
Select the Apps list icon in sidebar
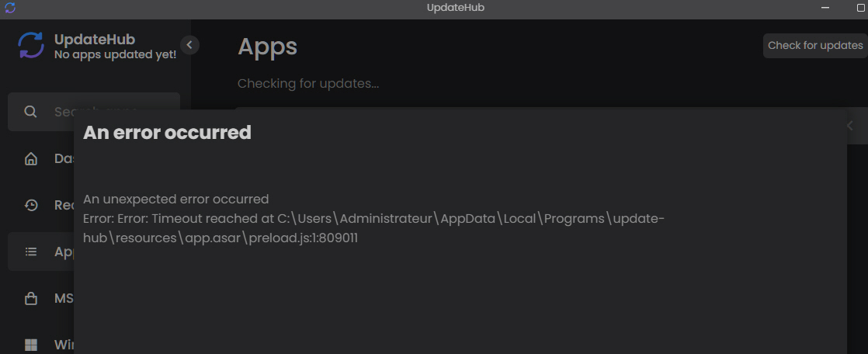(31, 252)
